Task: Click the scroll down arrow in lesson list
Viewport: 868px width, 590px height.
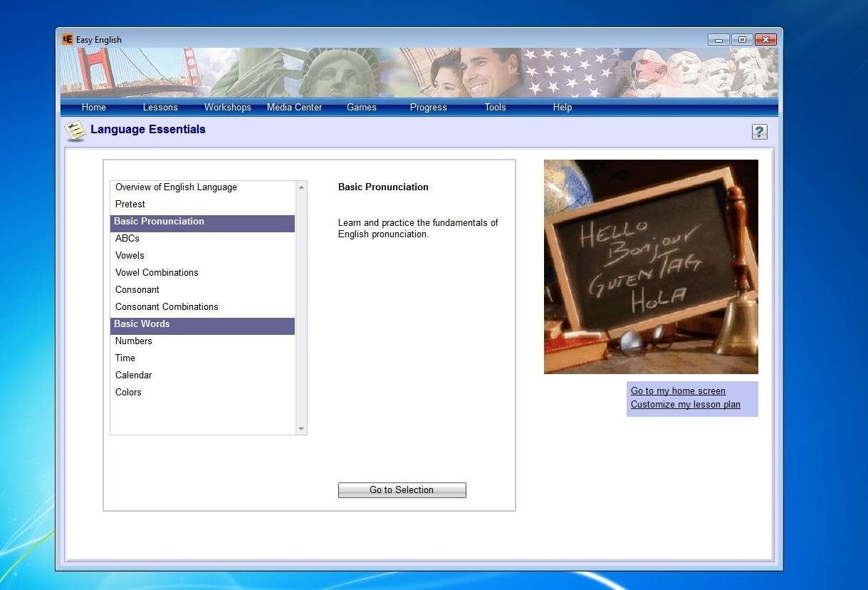Action: pos(301,428)
